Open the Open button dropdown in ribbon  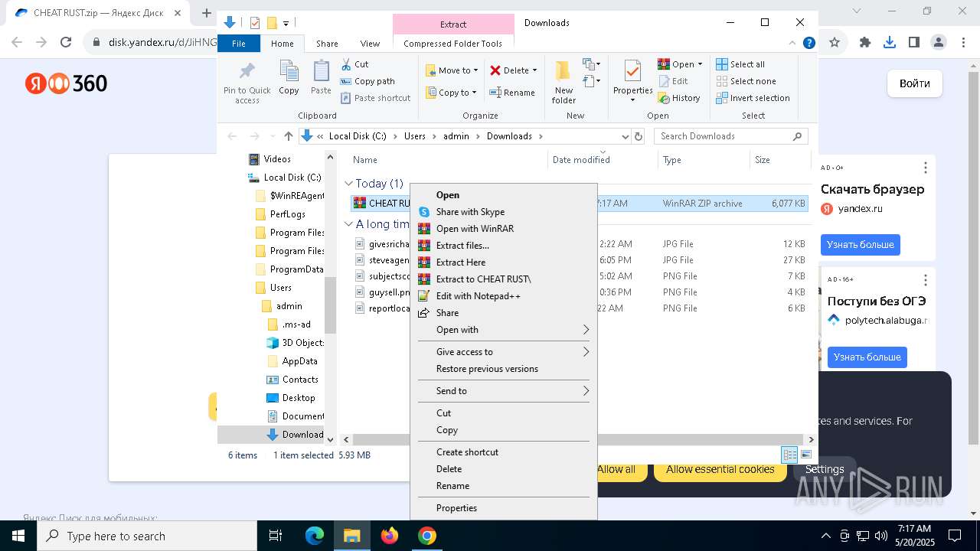coord(700,64)
